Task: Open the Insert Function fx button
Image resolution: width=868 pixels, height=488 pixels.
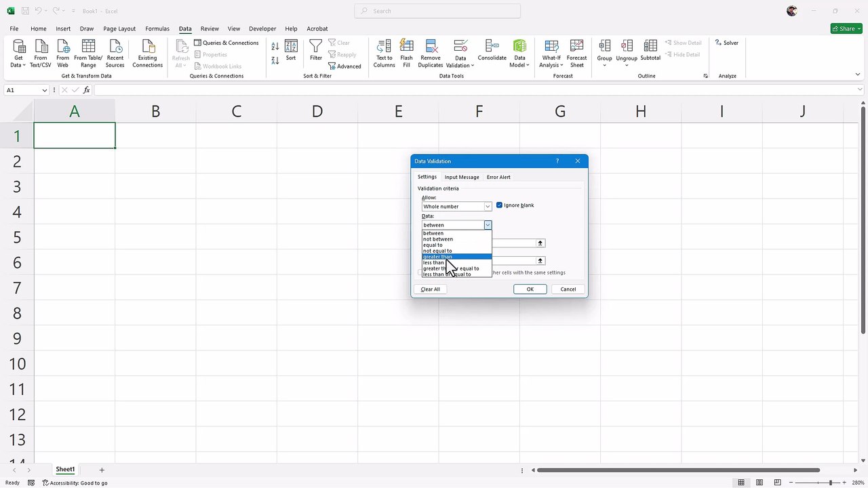Action: coord(87,90)
